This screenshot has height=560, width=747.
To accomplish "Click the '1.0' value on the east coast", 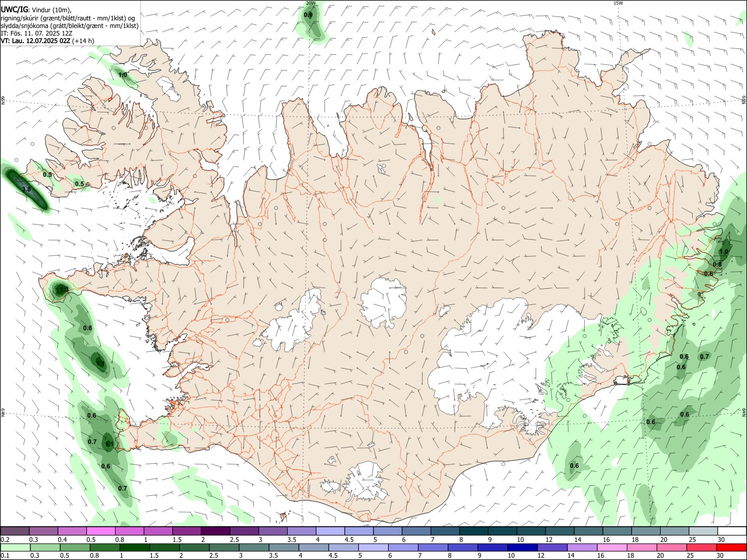I will [724, 251].
